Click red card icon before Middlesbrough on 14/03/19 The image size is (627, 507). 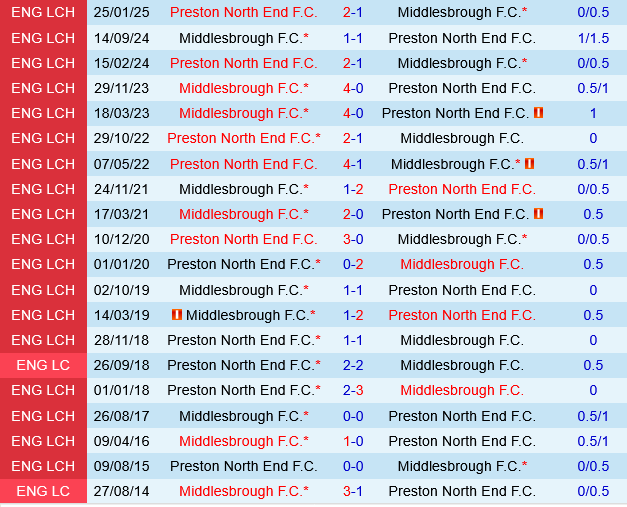click(x=177, y=315)
